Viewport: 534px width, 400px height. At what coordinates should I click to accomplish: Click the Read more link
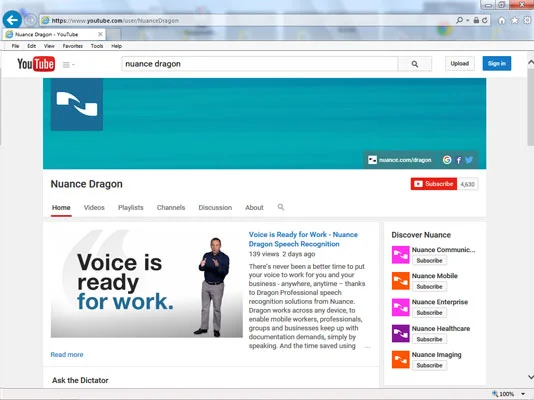67,354
